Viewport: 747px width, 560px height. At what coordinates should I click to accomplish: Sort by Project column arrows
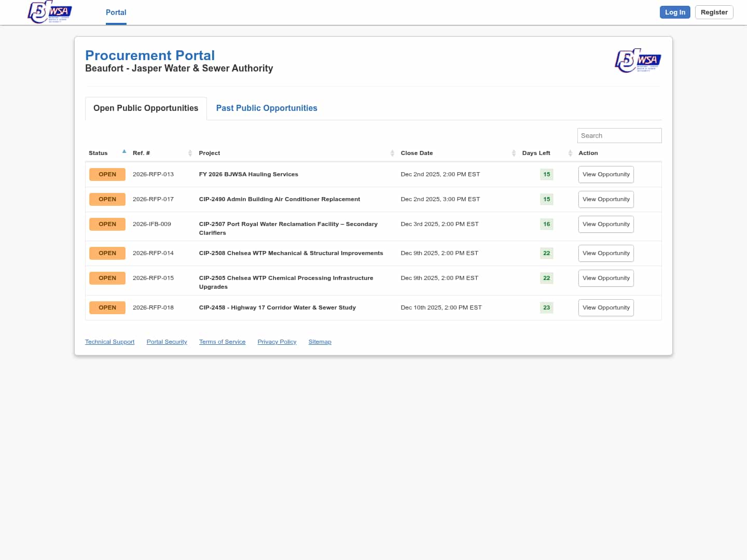(392, 153)
